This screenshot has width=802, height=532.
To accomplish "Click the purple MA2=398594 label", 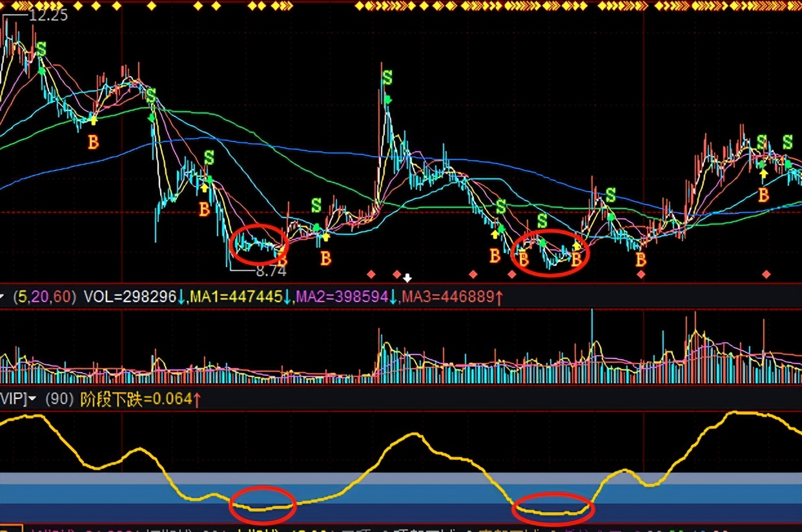I will [342, 298].
